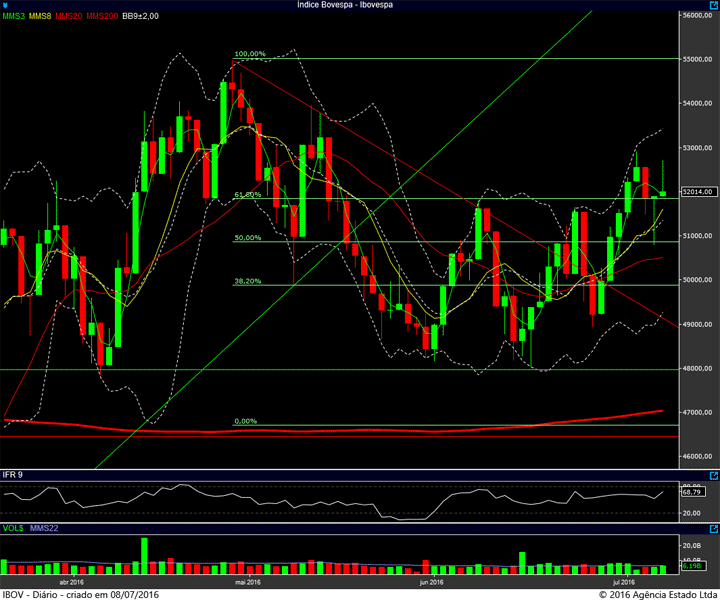Click the 48000,00 price axis label
The height and width of the screenshot is (600, 720).
coord(697,368)
